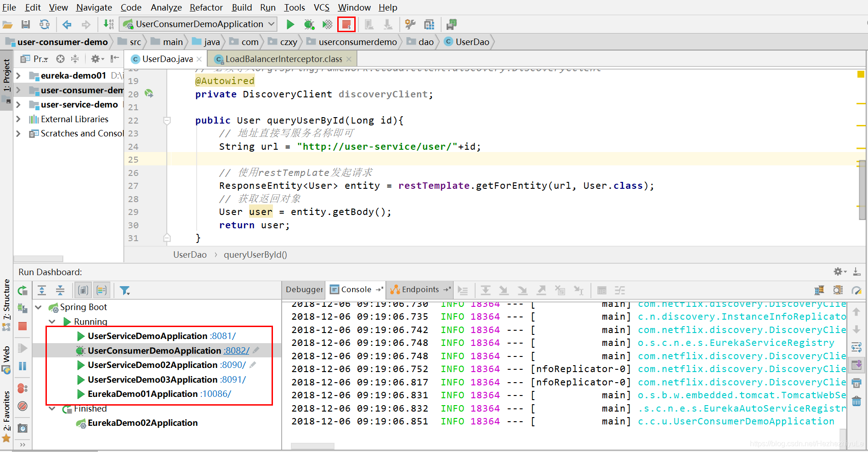This screenshot has width=868, height=452.
Task: Open the Refactor menu
Action: click(206, 7)
